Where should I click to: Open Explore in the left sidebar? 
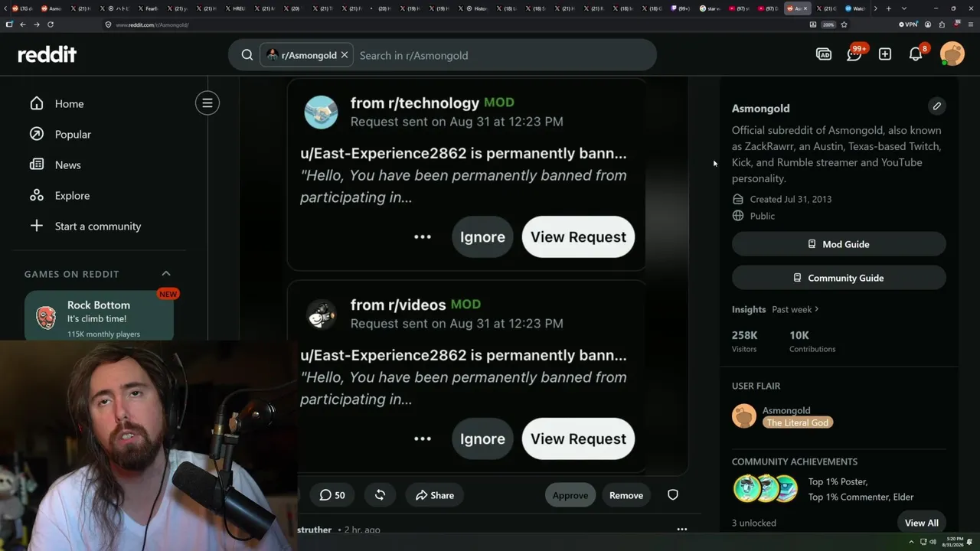(x=60, y=195)
